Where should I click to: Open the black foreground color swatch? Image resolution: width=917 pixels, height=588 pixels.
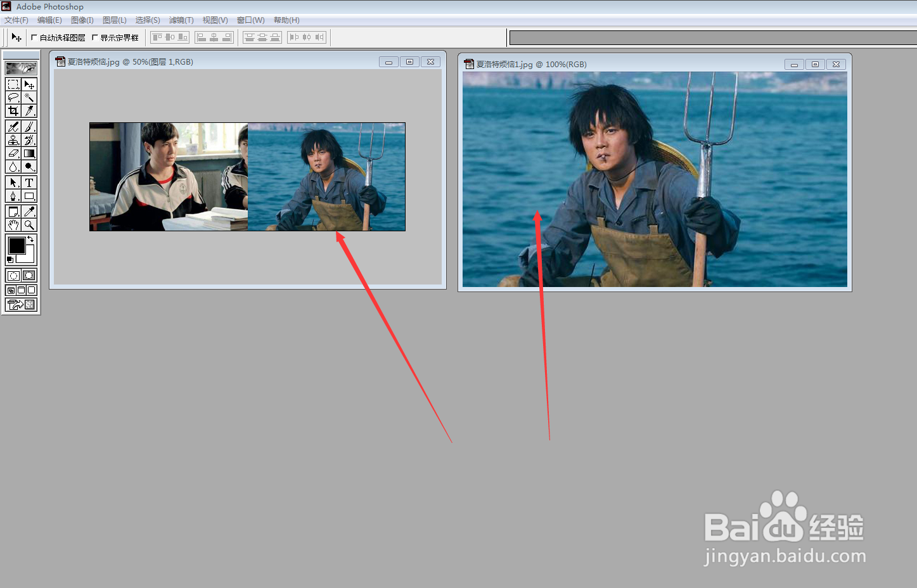tap(16, 245)
